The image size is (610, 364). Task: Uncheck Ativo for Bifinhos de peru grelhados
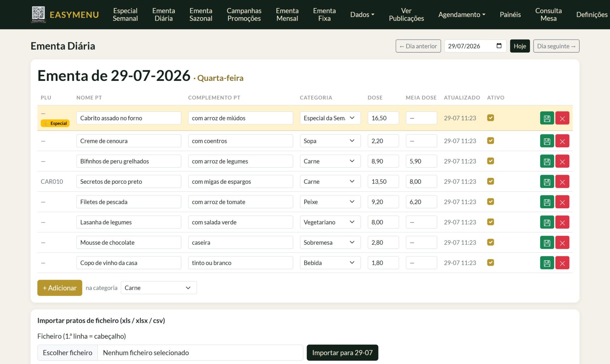point(490,161)
